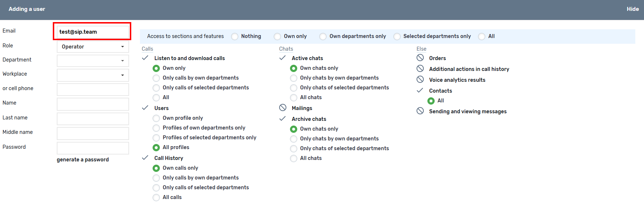
Task: Open the Workplace dropdown
Action: pos(93,75)
